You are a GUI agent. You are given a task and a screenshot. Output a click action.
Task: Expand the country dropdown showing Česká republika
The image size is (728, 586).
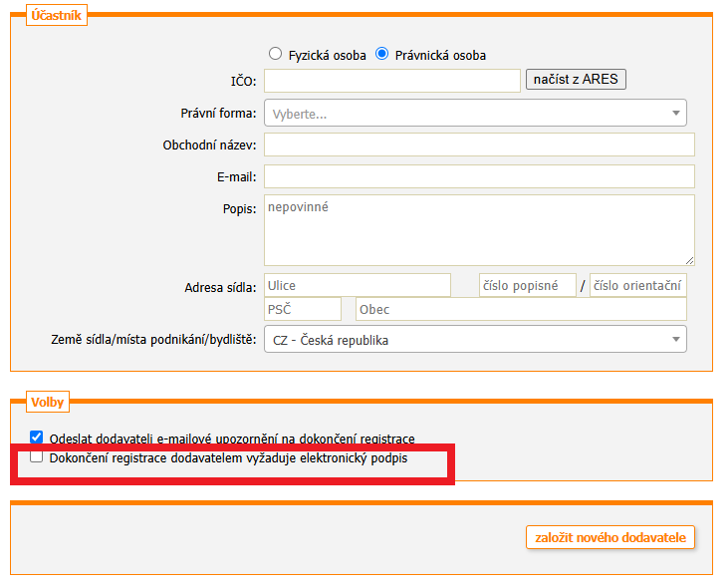[475, 340]
